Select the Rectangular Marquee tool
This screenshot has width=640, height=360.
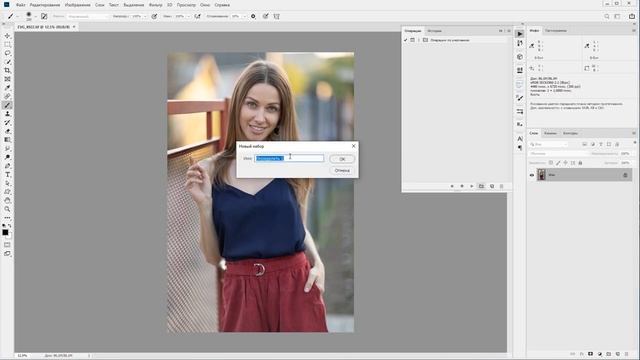(x=7, y=44)
